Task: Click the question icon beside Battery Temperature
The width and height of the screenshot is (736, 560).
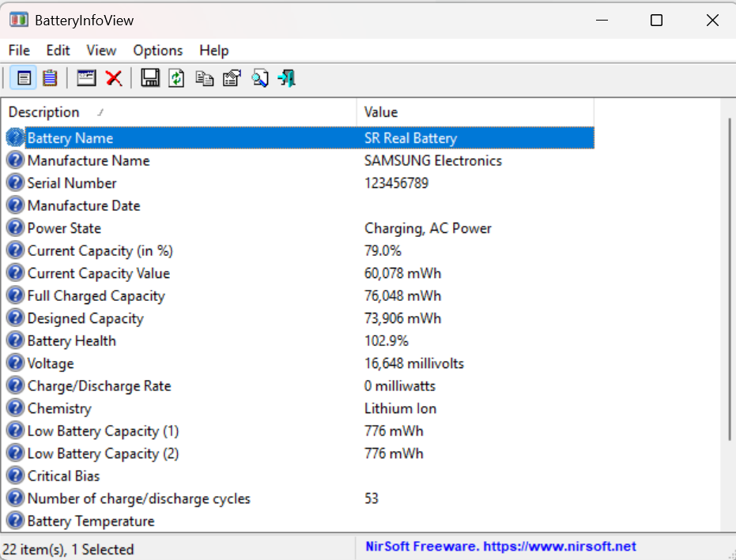Action: (x=15, y=521)
